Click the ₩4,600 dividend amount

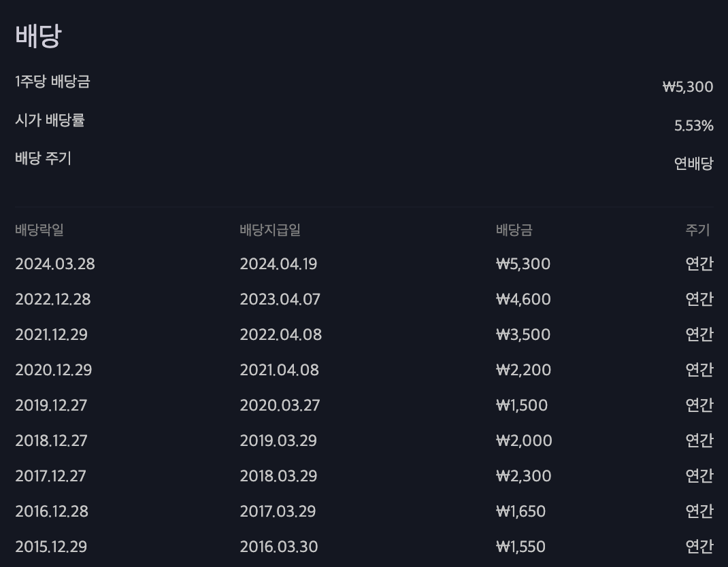[523, 299]
